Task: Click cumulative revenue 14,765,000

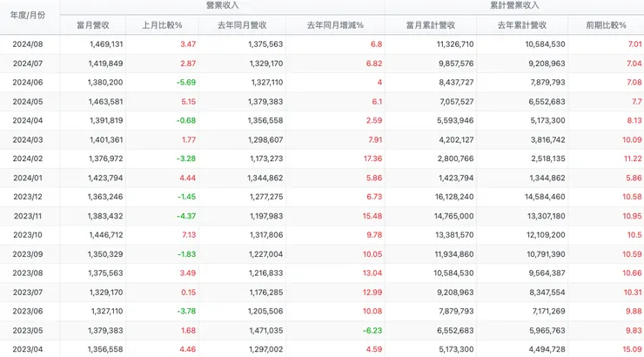Action: coord(453,216)
